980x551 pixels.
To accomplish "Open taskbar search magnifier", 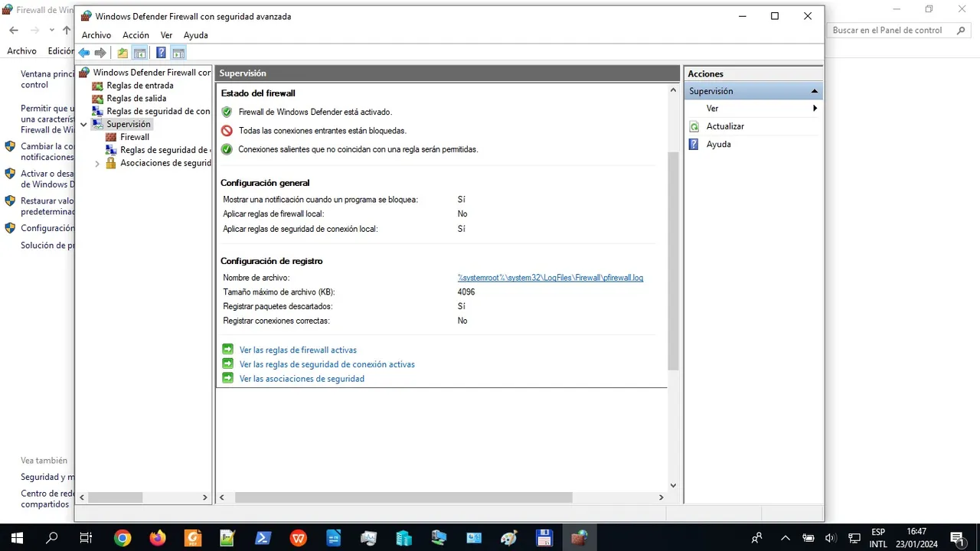I will point(52,538).
